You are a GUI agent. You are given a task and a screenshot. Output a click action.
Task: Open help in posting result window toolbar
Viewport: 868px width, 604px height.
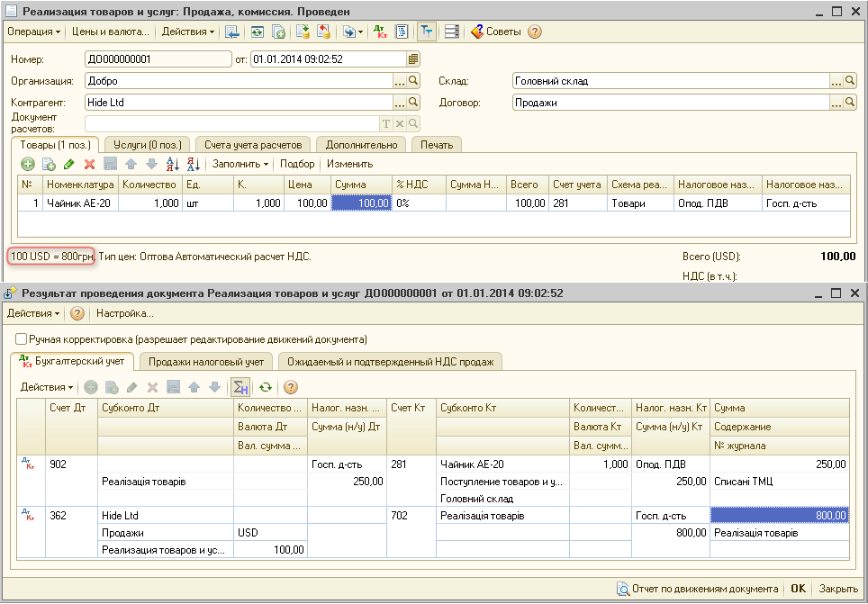click(77, 313)
